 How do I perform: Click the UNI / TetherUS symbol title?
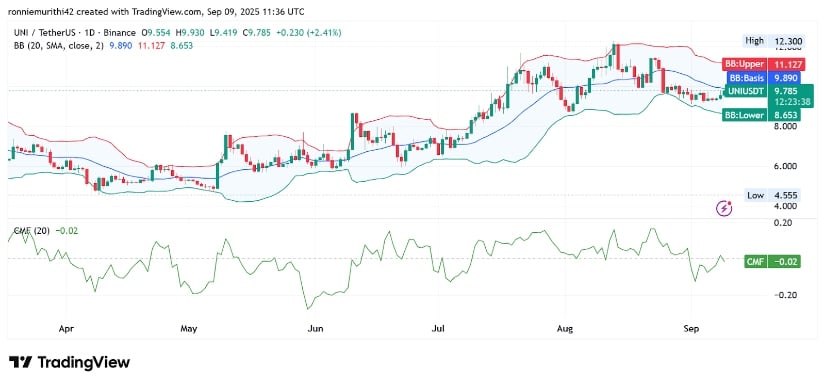coord(43,33)
